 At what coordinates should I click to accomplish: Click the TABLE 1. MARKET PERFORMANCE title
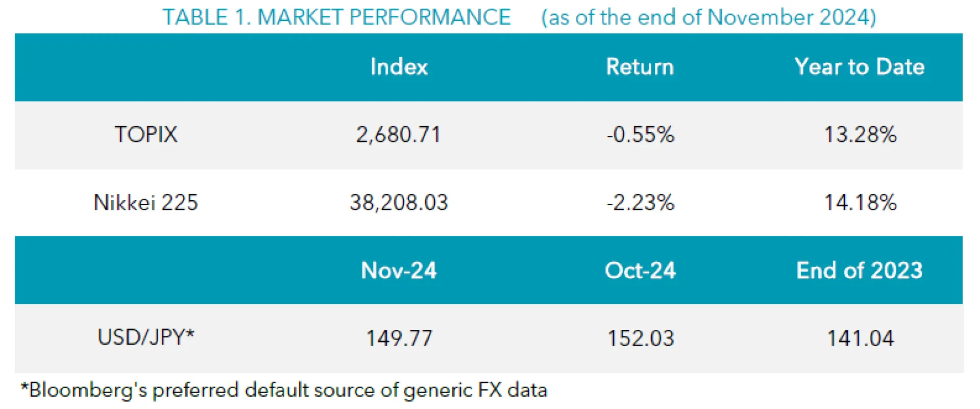pyautogui.click(x=336, y=17)
